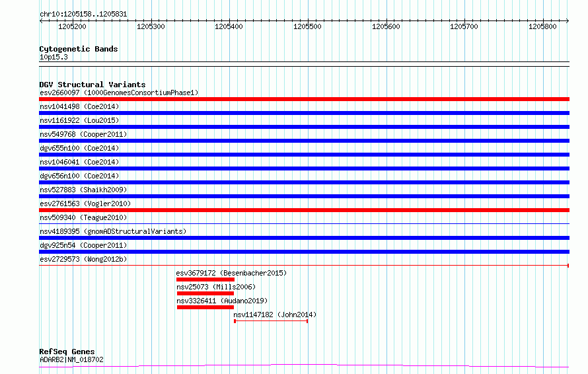Click the blue bar beneath dgv925n54
The image size is (588, 374).
[304, 252]
